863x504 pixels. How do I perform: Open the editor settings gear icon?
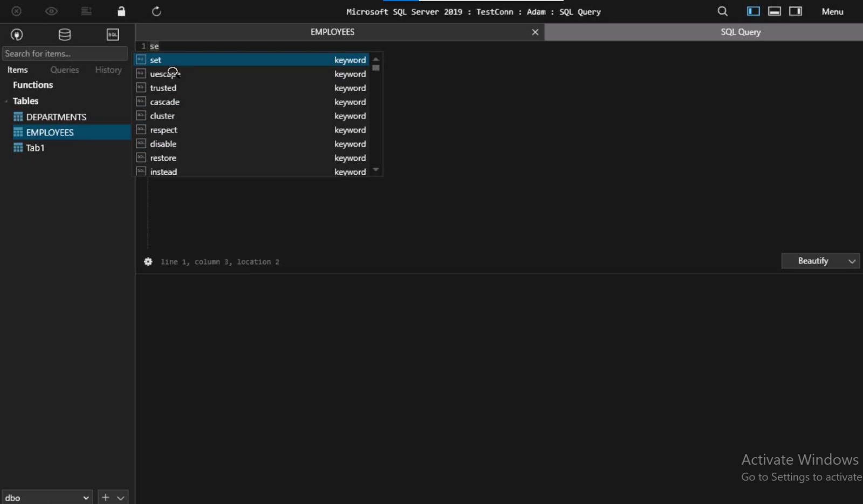click(148, 261)
